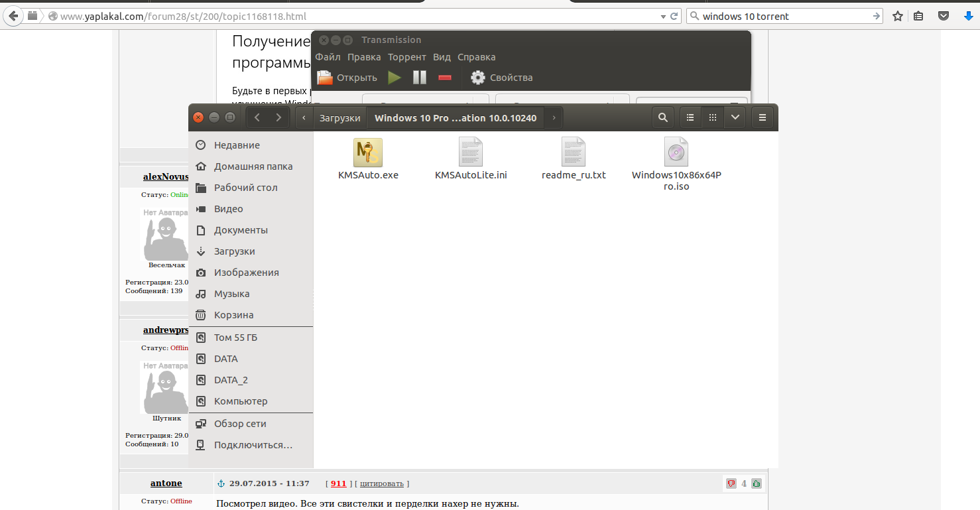This screenshot has height=510, width=980.
Task: Open the browser downloads arrow
Action: (967, 16)
